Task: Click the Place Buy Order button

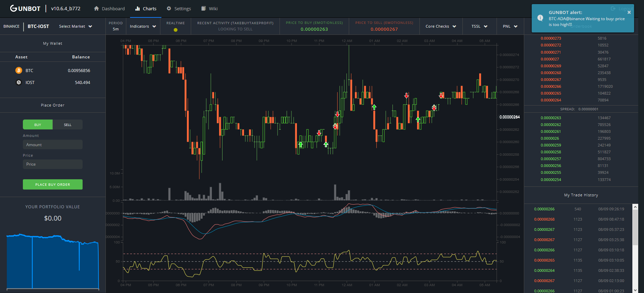Action: click(53, 184)
